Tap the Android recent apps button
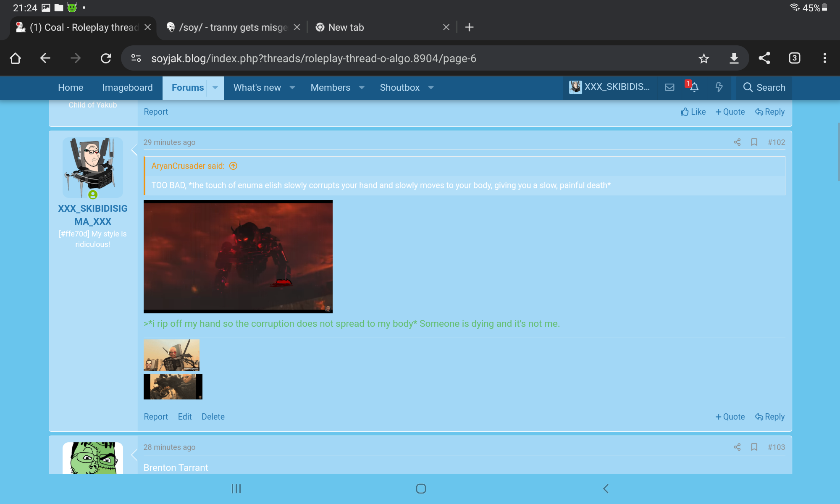This screenshot has width=840, height=504. 236,488
